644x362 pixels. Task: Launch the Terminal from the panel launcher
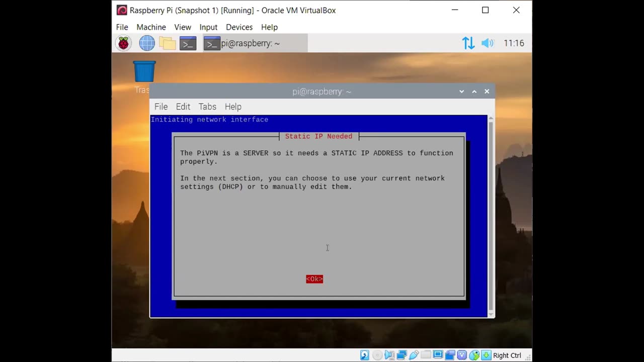click(188, 43)
